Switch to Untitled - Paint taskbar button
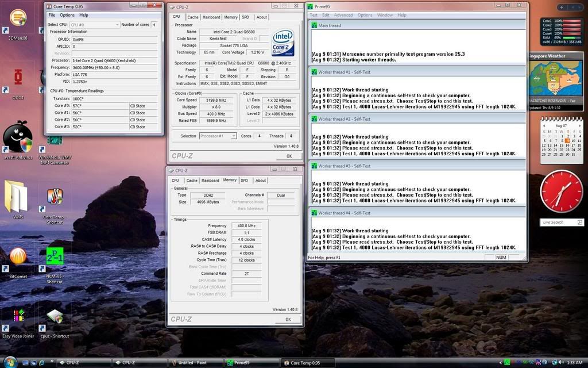 tap(195, 363)
